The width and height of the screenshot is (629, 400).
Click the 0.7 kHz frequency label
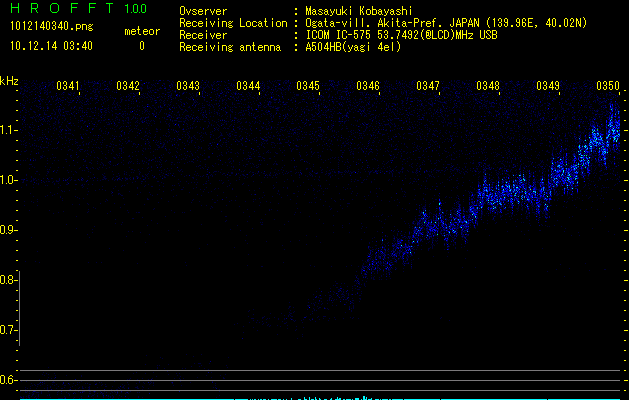[x=8, y=330]
